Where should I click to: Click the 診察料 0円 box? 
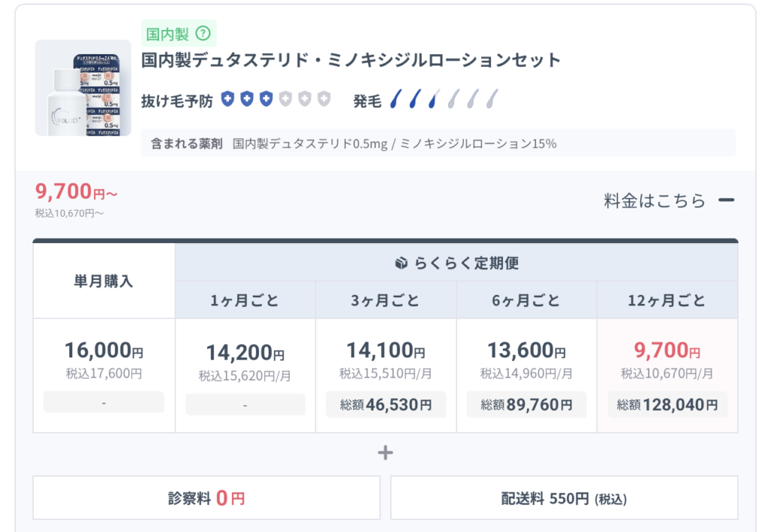tap(206, 497)
